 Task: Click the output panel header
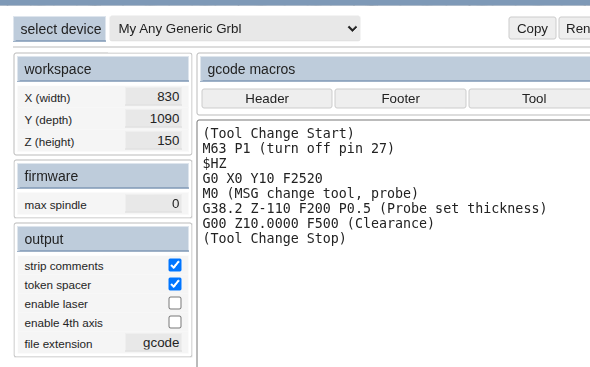[x=103, y=239]
